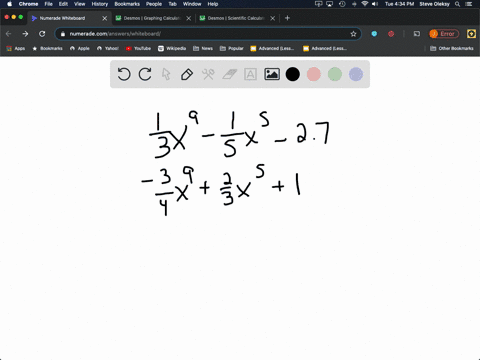Click the undo arrow in whiteboard toolbar
Viewport: 480px width, 360px height.
[x=124, y=74]
